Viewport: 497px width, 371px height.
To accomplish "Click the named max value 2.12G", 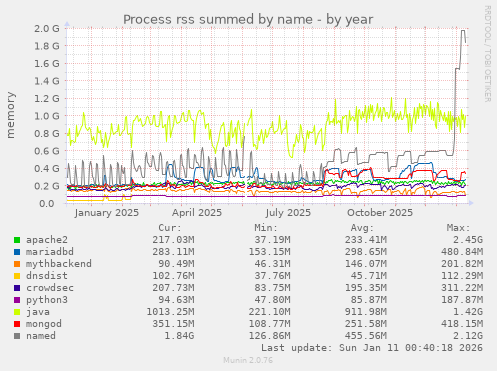I will click(x=468, y=336).
